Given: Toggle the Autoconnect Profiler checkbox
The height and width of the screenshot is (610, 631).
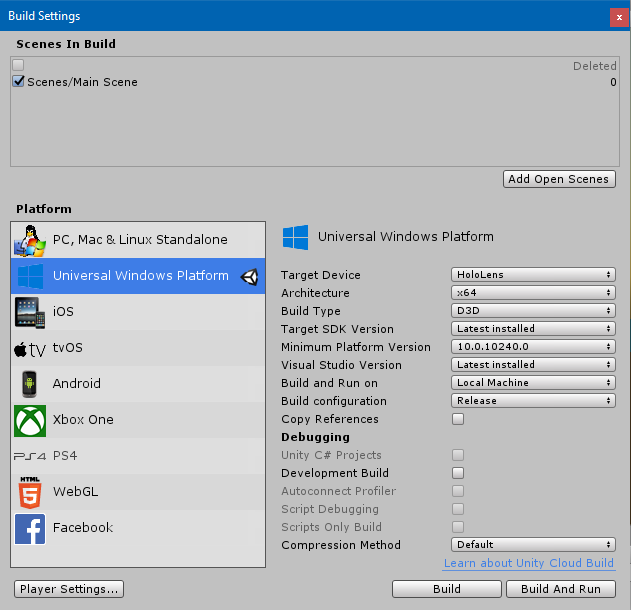Looking at the screenshot, I should pyautogui.click(x=458, y=491).
